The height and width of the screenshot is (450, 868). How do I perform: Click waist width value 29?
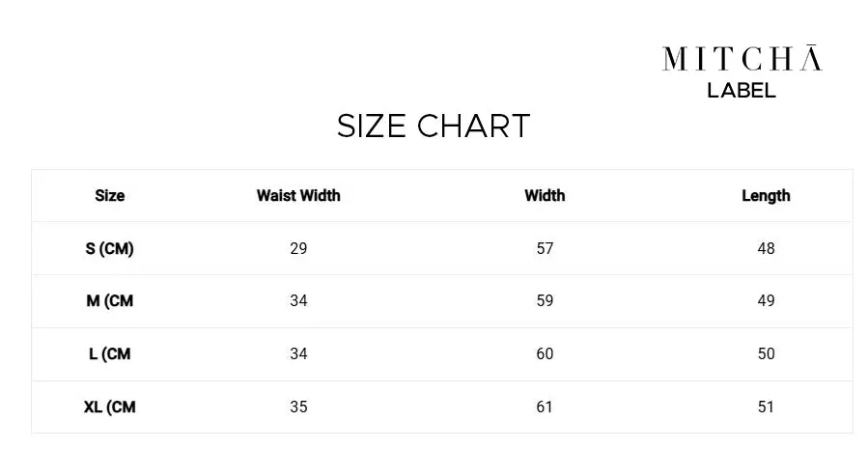click(298, 248)
